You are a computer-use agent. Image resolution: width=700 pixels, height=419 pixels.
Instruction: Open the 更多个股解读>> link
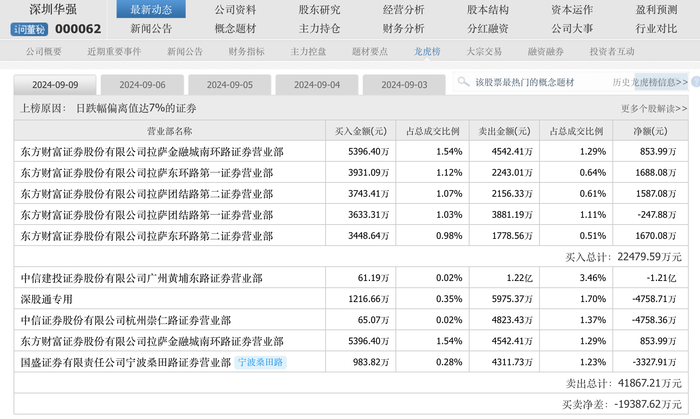tap(654, 108)
